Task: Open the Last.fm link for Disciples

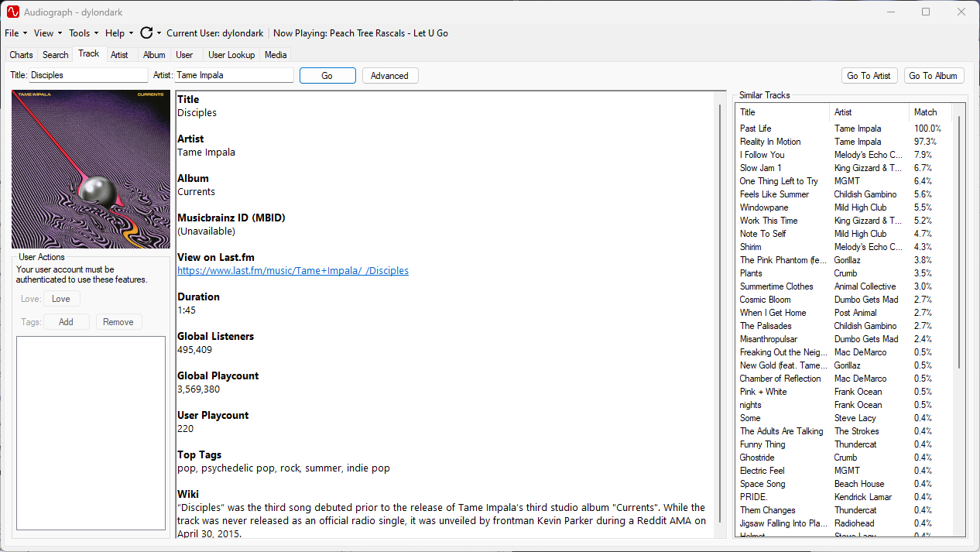Action: [293, 270]
